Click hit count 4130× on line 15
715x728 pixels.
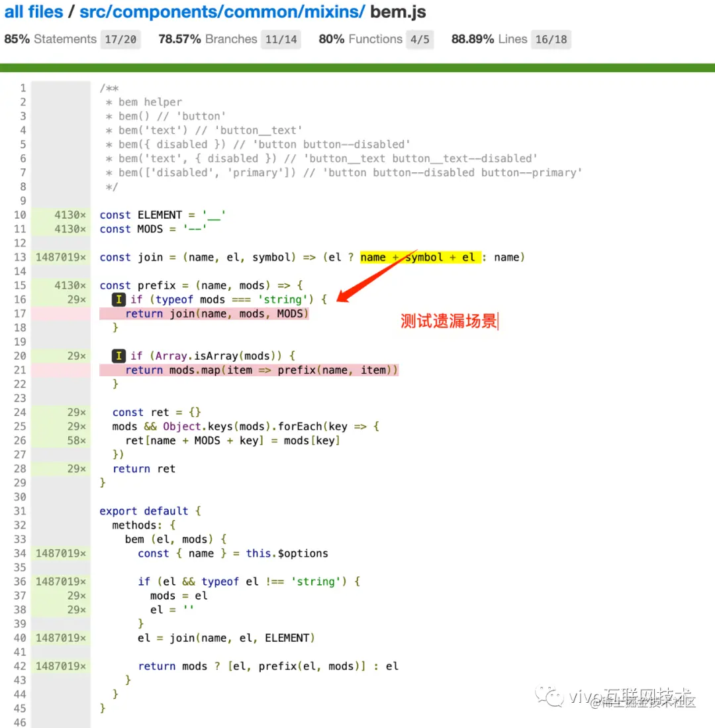coord(70,286)
